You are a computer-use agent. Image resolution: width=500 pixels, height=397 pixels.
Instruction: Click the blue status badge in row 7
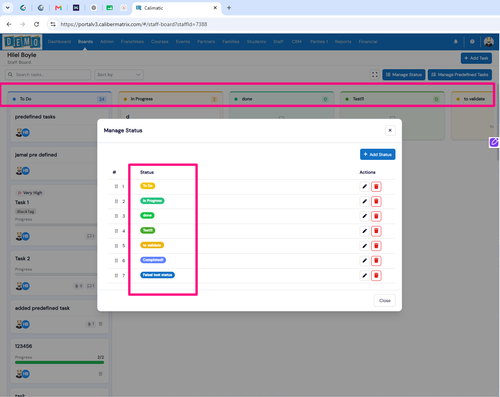click(157, 275)
